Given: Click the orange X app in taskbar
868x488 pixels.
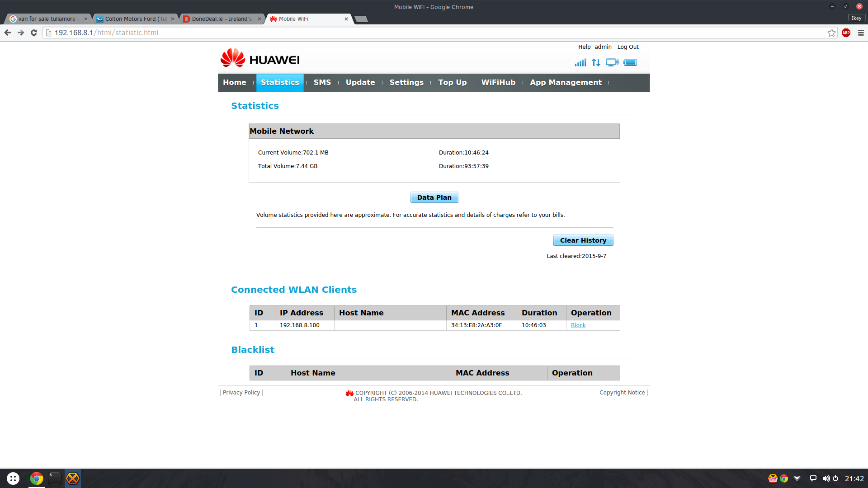Looking at the screenshot, I should pyautogui.click(x=73, y=478).
